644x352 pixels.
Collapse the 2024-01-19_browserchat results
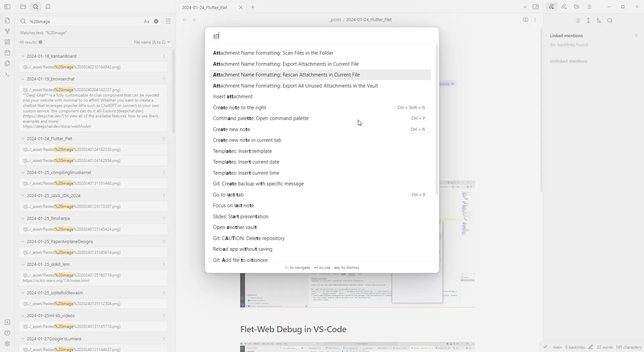click(23, 79)
